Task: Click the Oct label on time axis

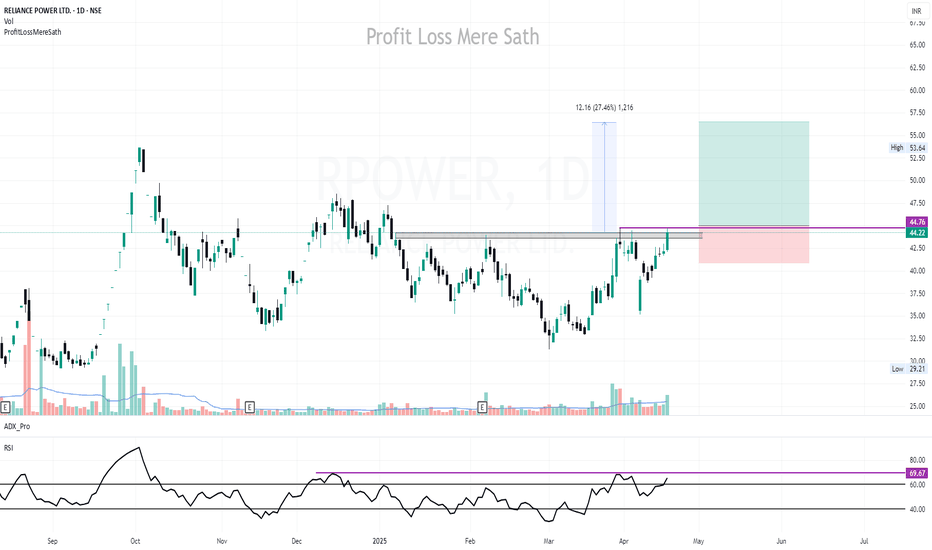Action: point(135,541)
